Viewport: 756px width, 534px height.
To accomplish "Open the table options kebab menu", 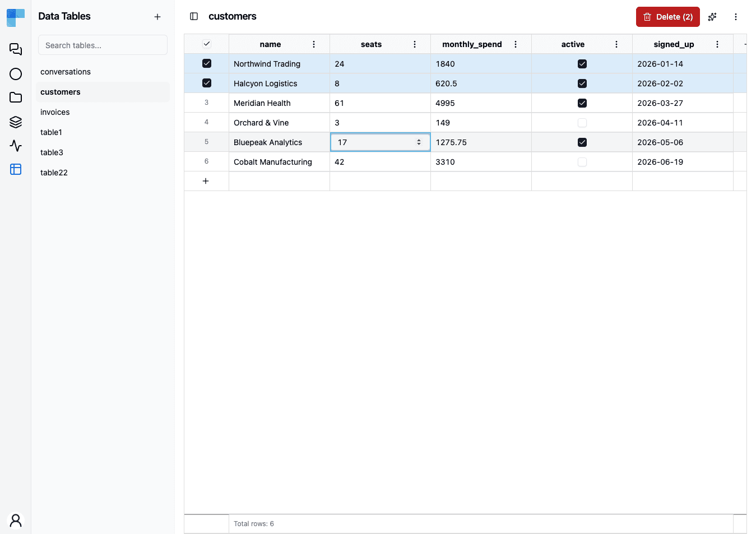I will pos(736,17).
